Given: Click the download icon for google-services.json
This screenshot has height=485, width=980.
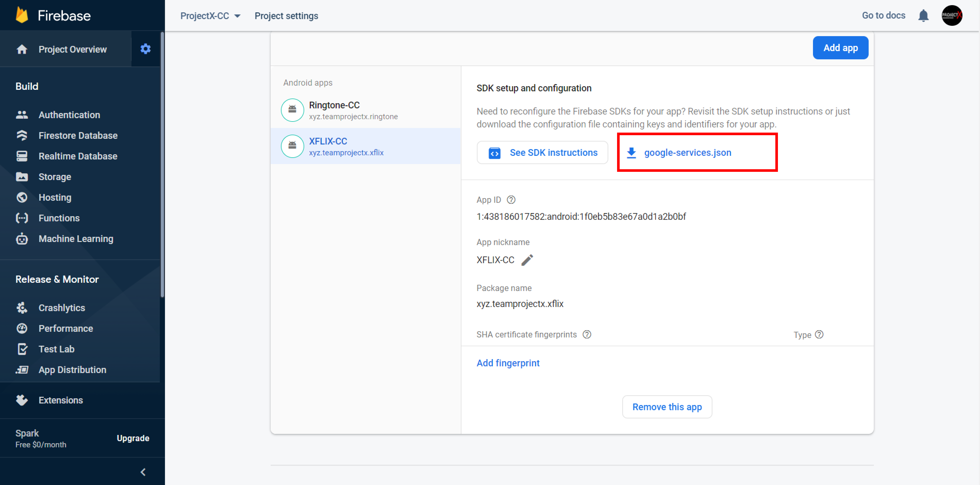Looking at the screenshot, I should tap(631, 153).
